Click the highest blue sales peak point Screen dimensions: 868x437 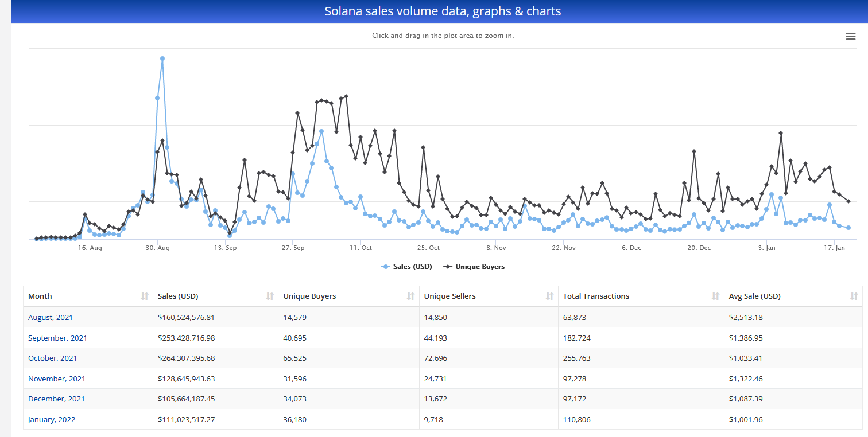pos(162,58)
